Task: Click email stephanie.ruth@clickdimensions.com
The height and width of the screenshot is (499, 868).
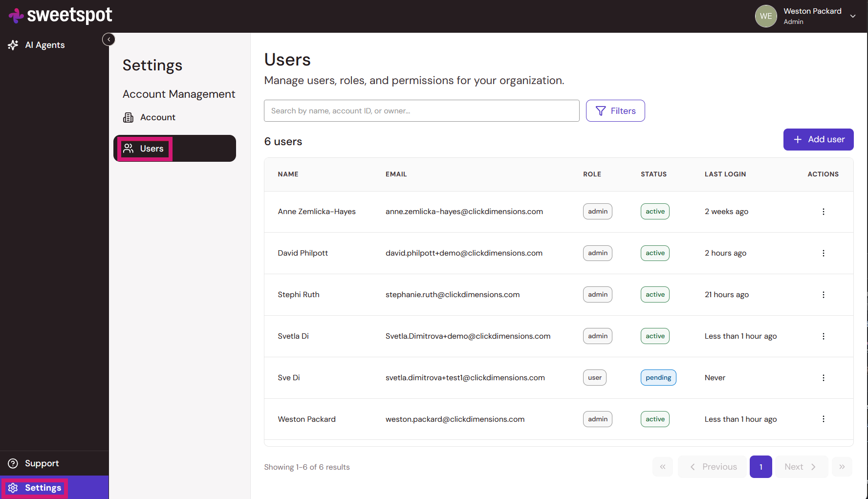Action: click(x=453, y=295)
